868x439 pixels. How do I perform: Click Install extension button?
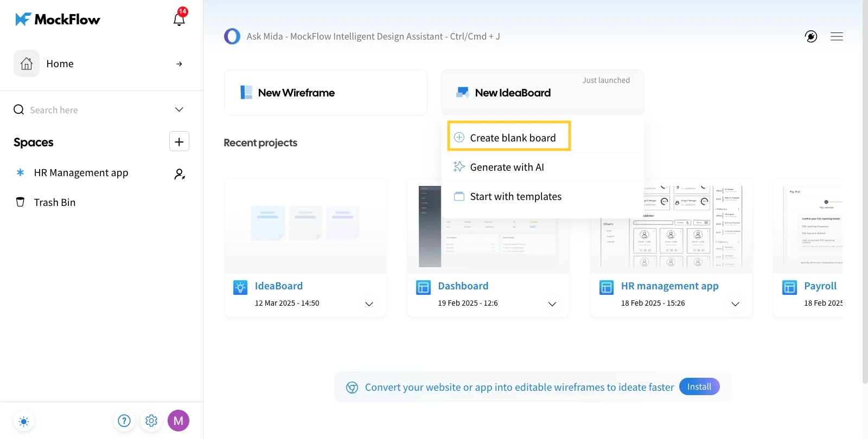(699, 386)
